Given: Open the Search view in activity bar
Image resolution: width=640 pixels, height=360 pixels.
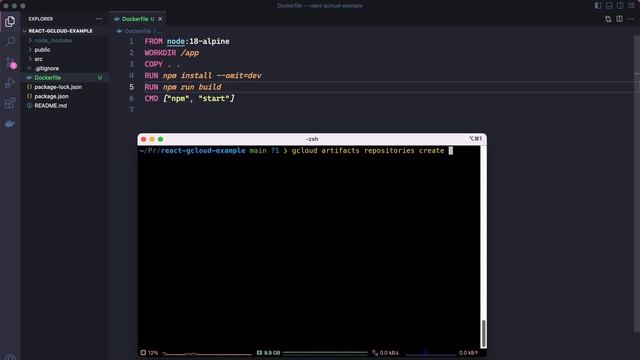Looking at the screenshot, I should (10, 41).
